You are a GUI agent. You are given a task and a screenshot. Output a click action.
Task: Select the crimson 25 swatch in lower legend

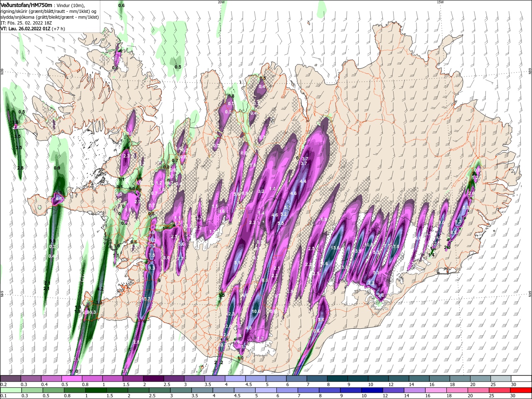pos(500,391)
